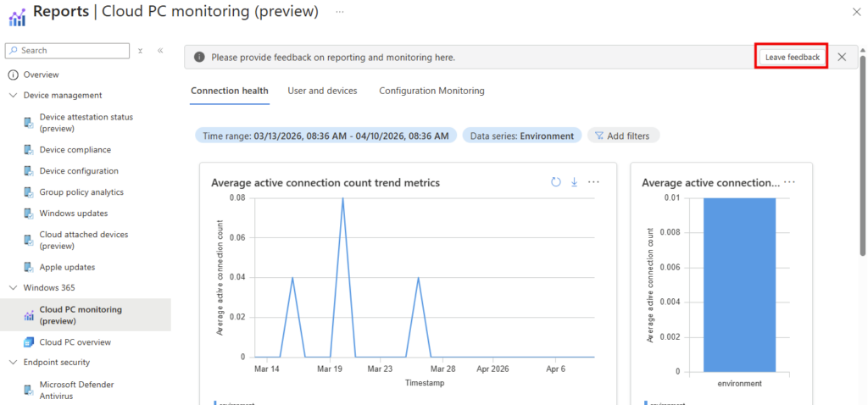Open the page header ellipsis menu
868x405 pixels.
(x=340, y=12)
